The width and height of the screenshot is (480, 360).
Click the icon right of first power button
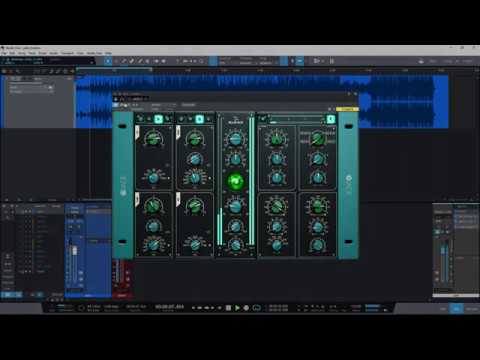168,118
